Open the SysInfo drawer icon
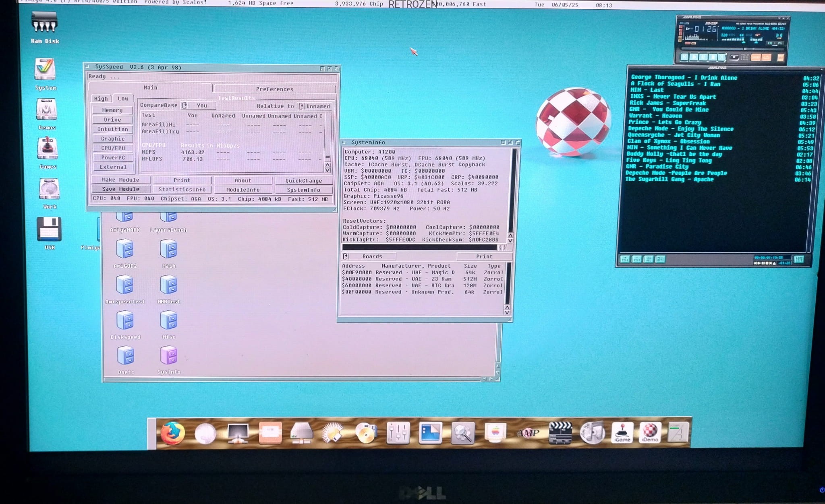The width and height of the screenshot is (825, 504). pyautogui.click(x=168, y=356)
